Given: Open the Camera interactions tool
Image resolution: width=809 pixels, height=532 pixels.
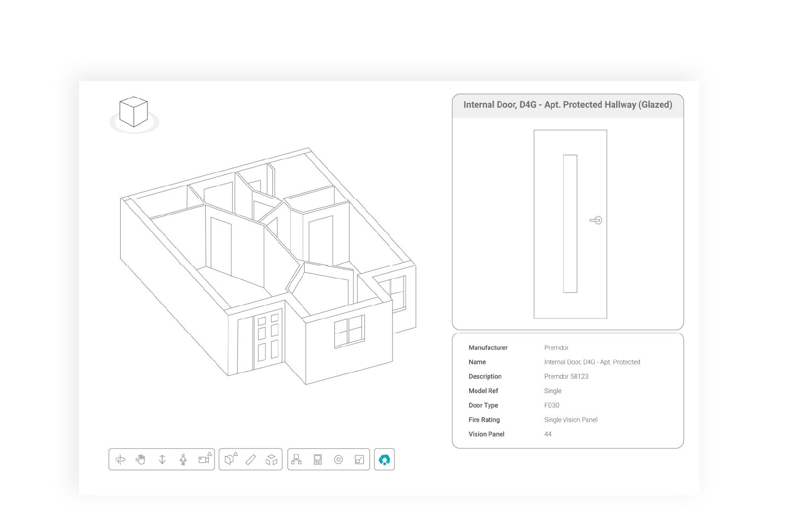Looking at the screenshot, I should (205, 458).
